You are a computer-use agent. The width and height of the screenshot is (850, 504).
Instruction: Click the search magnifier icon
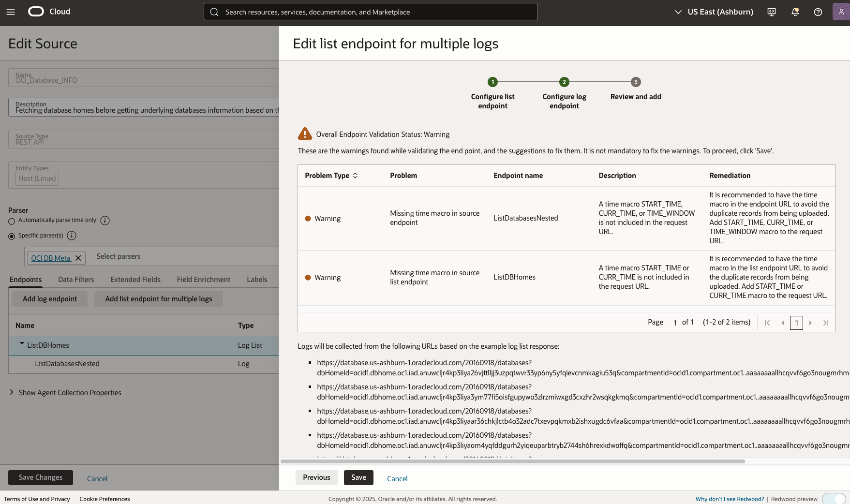coord(214,12)
